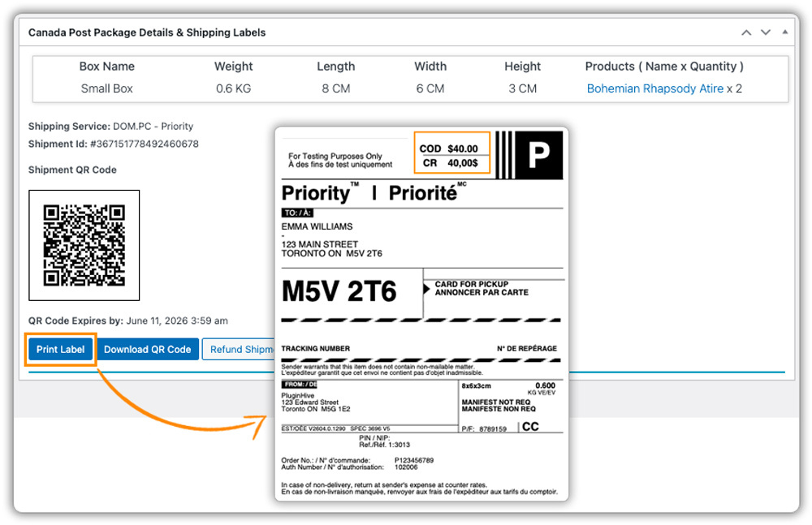Click the 'Width' column header

[430, 67]
